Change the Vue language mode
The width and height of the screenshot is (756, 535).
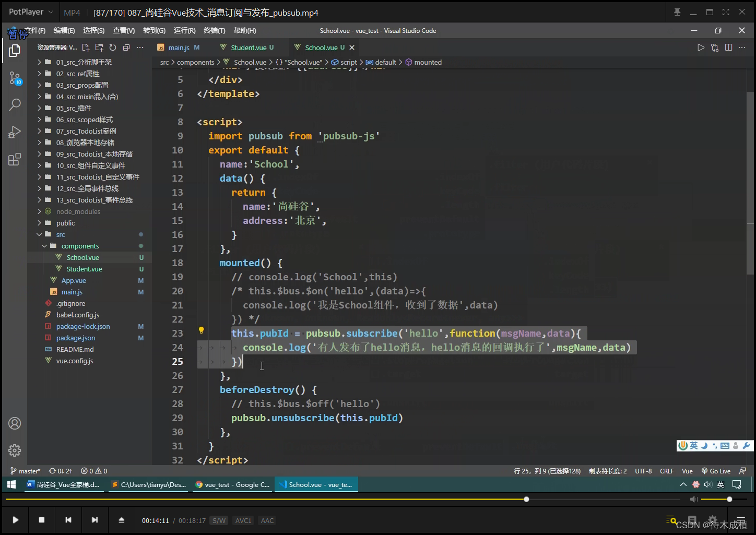[x=687, y=471]
